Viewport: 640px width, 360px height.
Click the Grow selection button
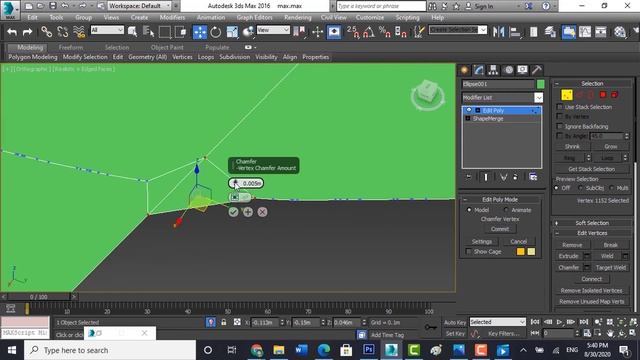point(610,147)
